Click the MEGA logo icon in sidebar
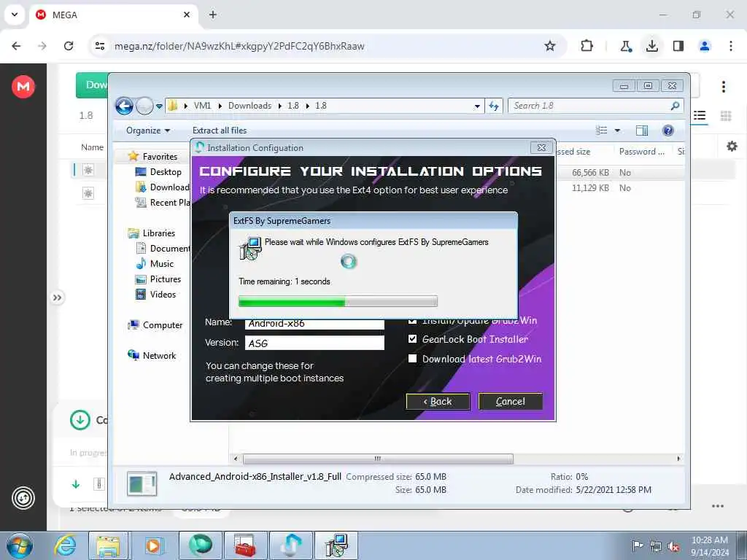The height and width of the screenshot is (560, 747). point(23,86)
